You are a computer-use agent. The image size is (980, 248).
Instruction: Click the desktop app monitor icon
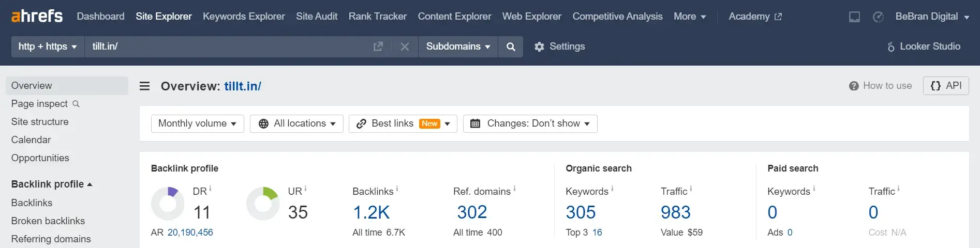(x=855, y=17)
